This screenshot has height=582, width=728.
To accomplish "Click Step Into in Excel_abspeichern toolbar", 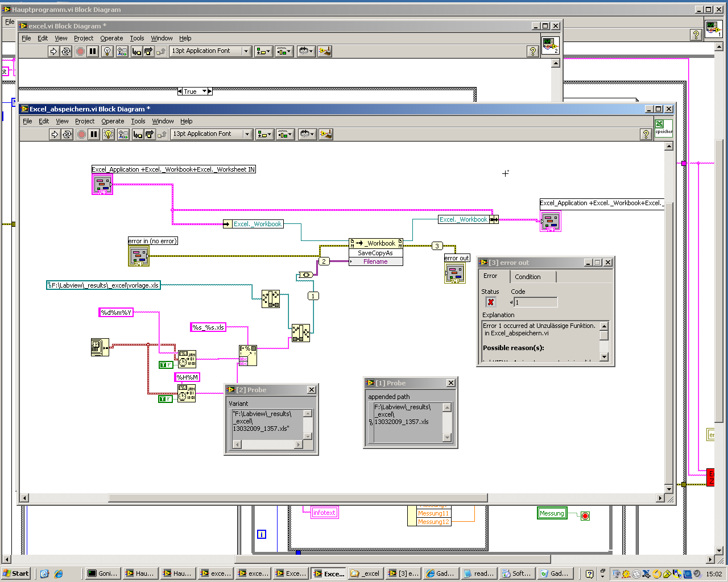I will pos(138,134).
